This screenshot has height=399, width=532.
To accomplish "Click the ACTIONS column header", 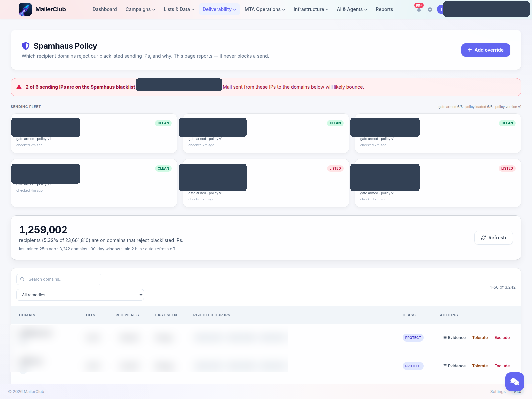I will (449, 315).
